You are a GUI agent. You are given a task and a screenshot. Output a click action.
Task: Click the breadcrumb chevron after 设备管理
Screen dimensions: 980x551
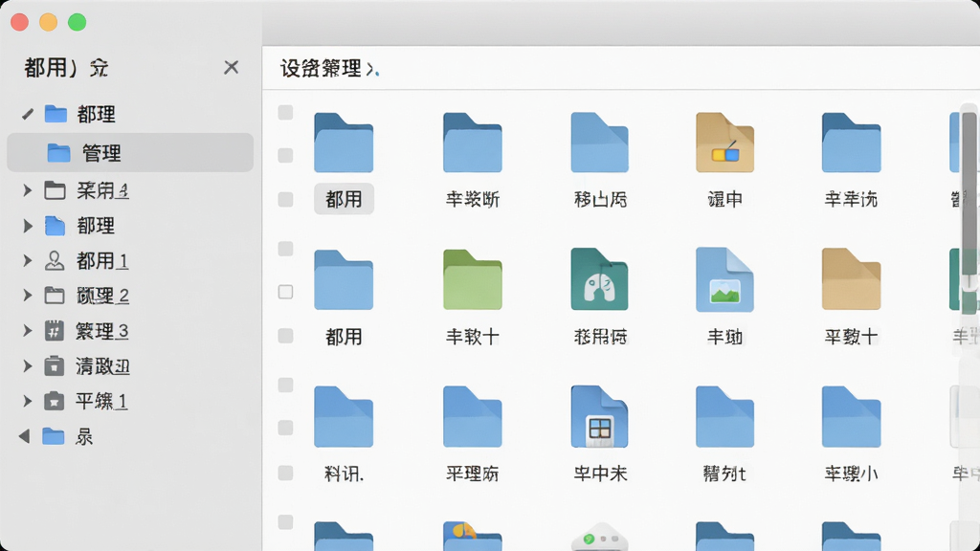372,69
